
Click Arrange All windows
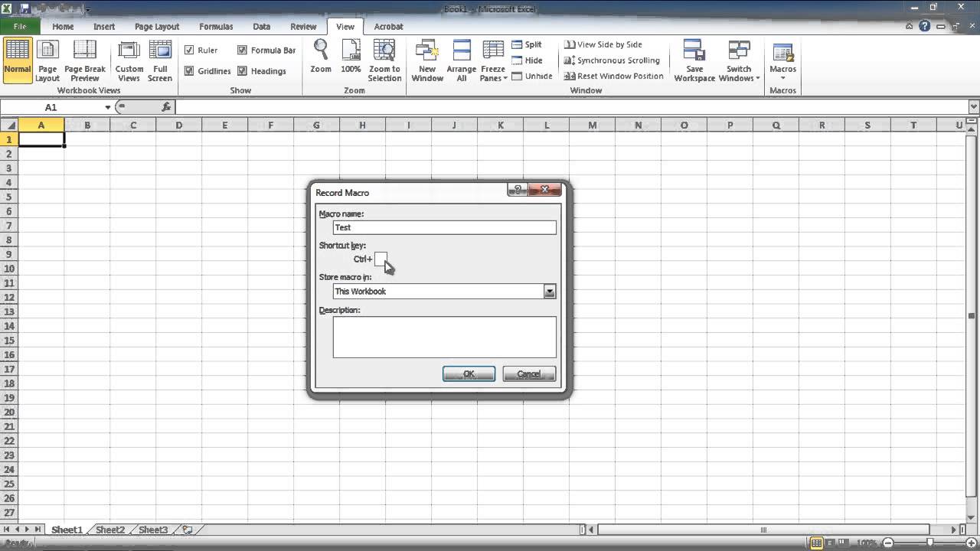coord(462,60)
